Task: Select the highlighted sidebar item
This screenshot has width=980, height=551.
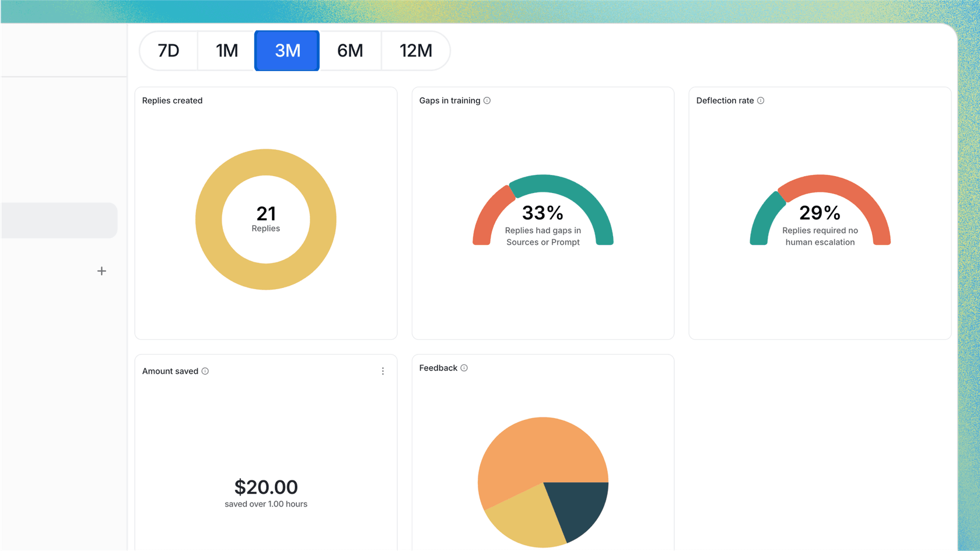Action: point(59,220)
